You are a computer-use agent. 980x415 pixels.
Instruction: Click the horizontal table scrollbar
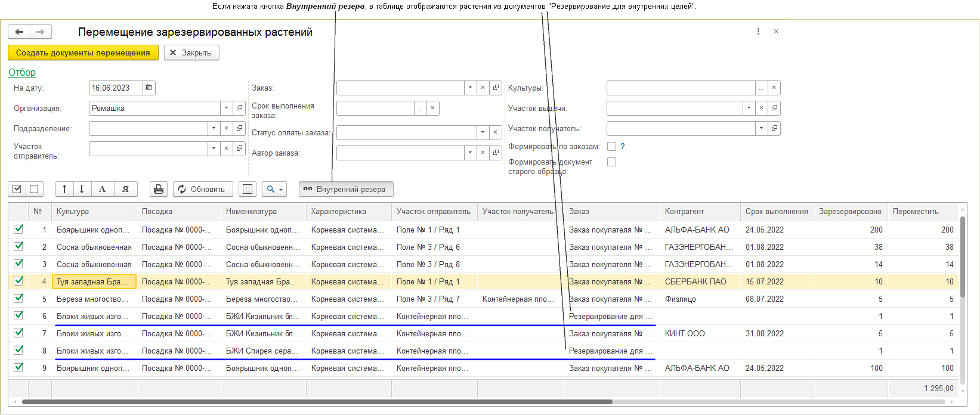coord(317,402)
